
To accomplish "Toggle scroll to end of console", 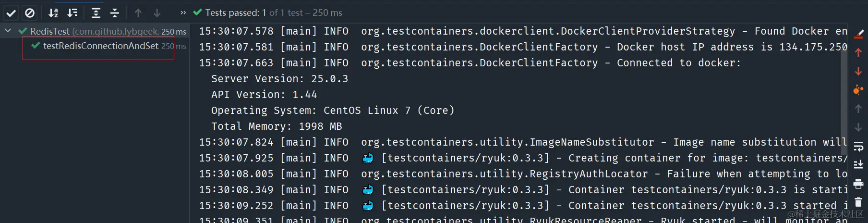I will tap(858, 165).
